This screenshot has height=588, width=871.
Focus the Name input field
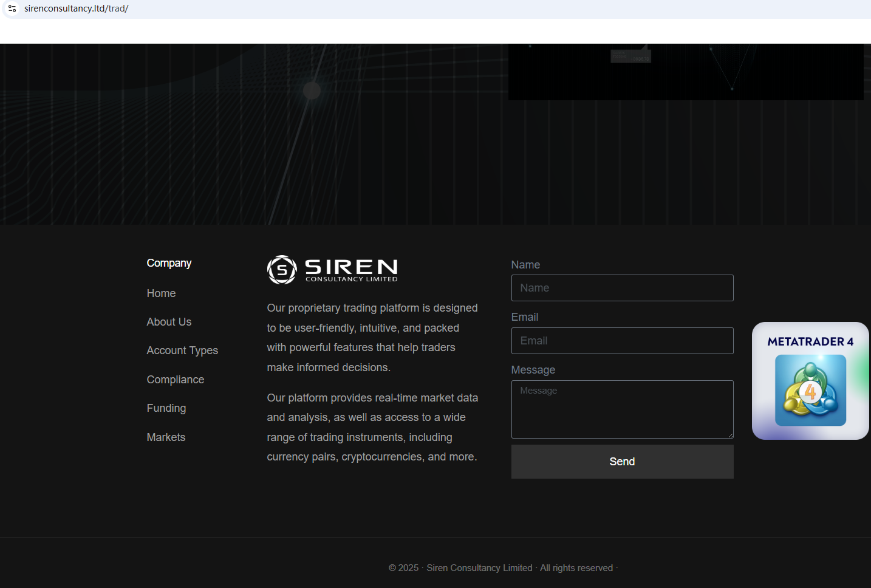click(622, 288)
